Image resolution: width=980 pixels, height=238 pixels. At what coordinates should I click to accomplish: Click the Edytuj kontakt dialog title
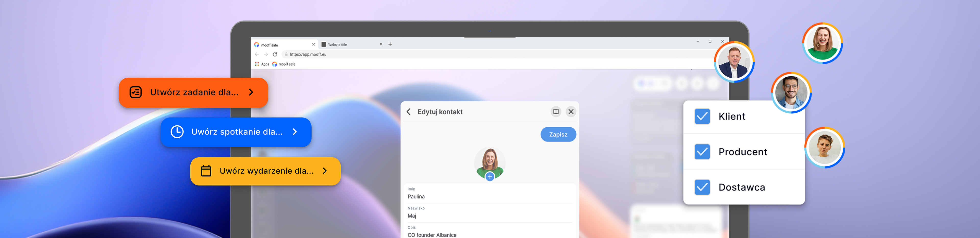tap(440, 112)
